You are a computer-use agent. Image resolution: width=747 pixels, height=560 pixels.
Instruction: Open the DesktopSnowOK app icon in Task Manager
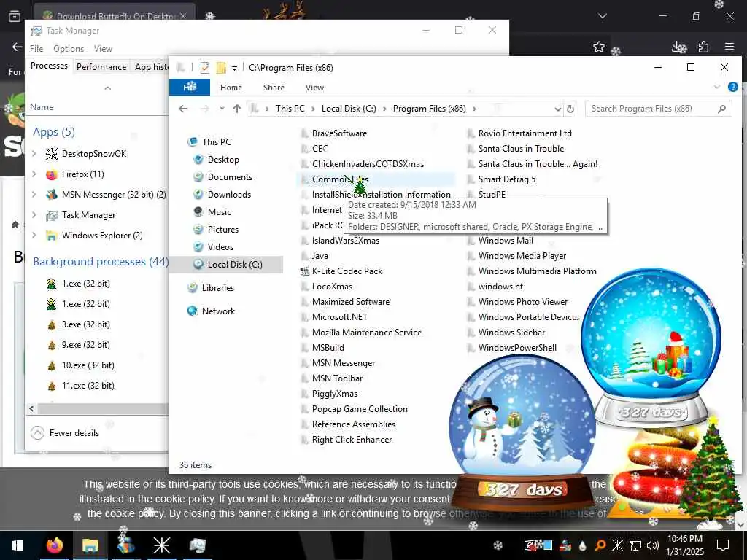tap(52, 154)
